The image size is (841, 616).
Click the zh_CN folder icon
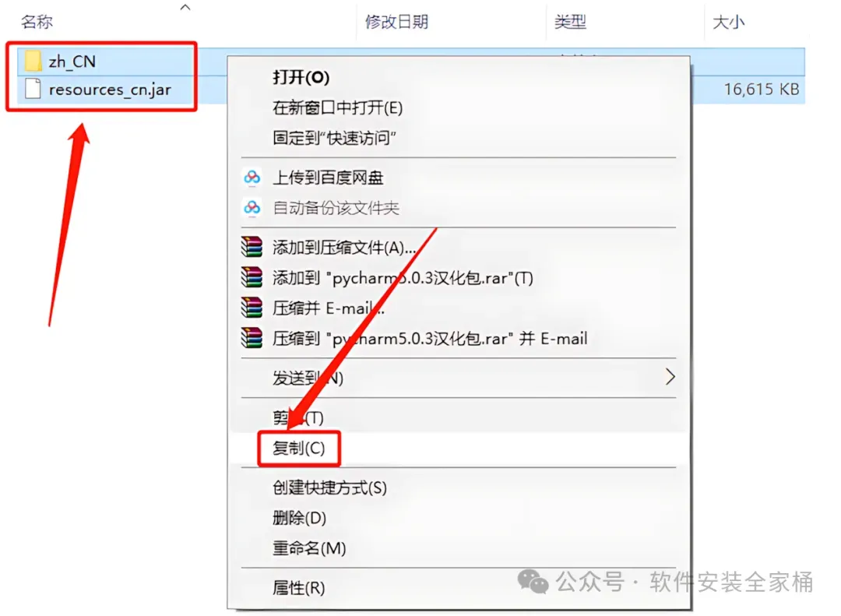pyautogui.click(x=33, y=61)
